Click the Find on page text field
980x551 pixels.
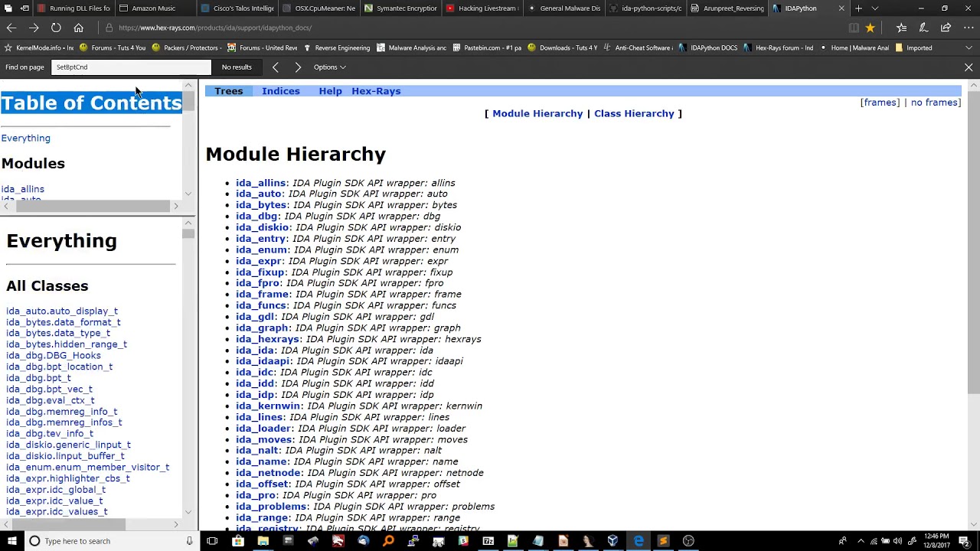point(131,67)
